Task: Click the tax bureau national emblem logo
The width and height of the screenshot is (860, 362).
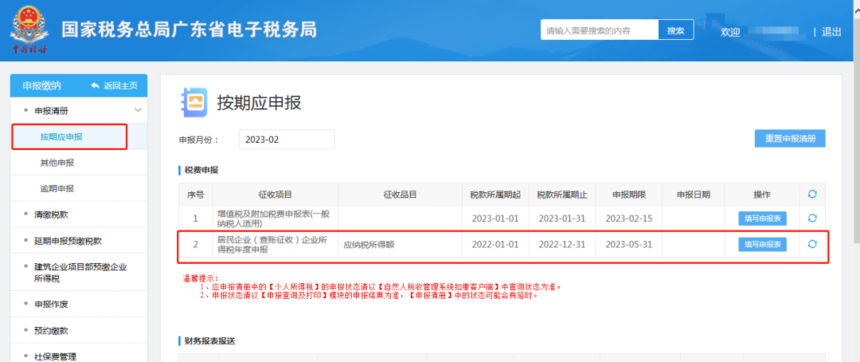Action: coord(29,30)
